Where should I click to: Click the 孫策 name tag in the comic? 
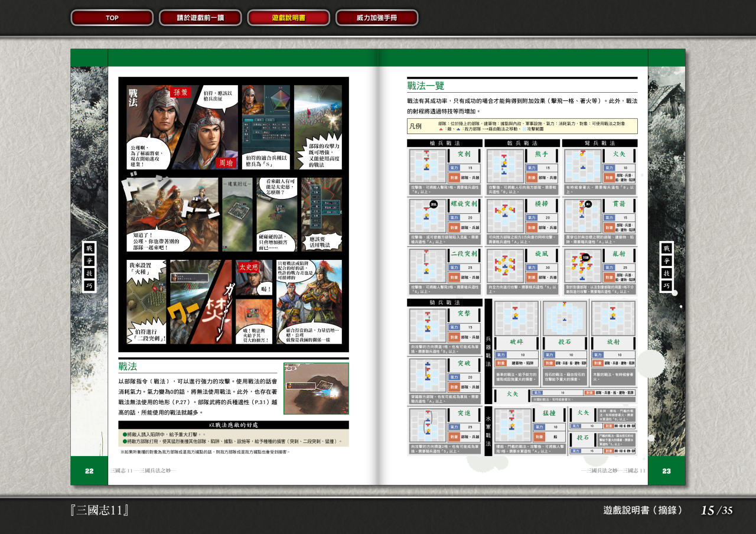click(180, 92)
